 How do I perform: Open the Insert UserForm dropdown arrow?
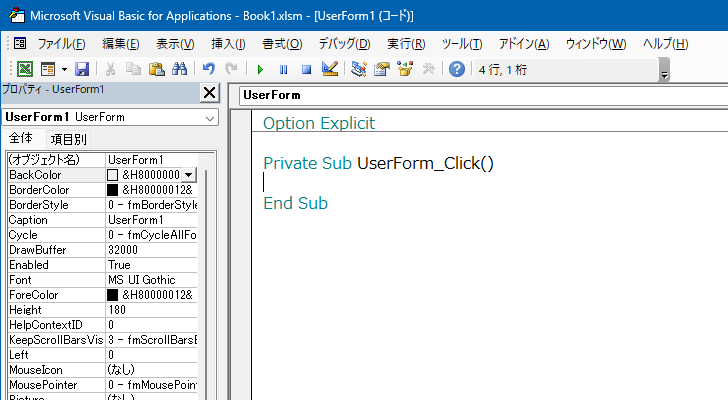[x=64, y=70]
